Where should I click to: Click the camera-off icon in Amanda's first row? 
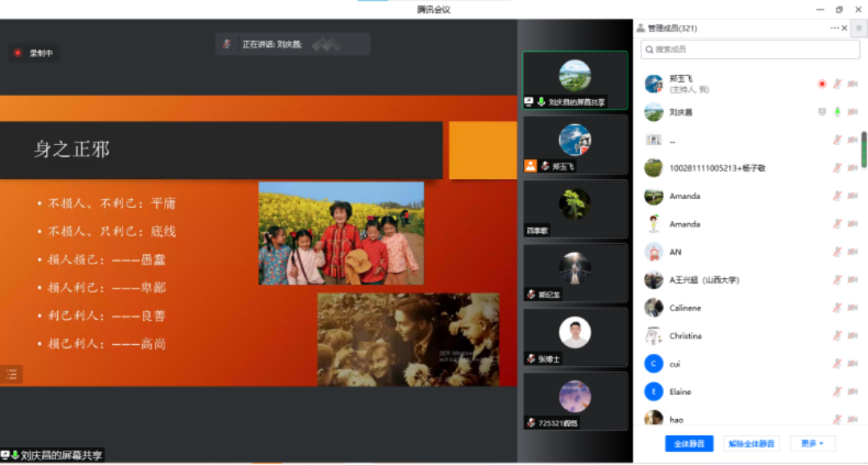(x=853, y=196)
